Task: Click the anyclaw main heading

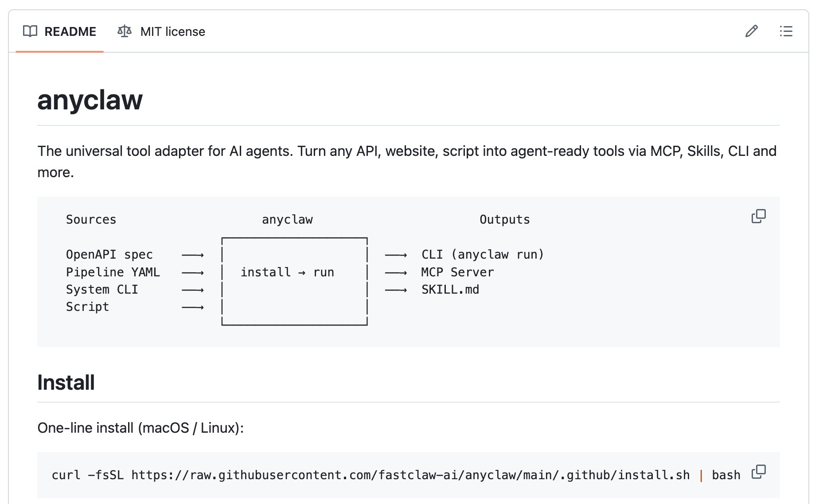Action: [90, 100]
